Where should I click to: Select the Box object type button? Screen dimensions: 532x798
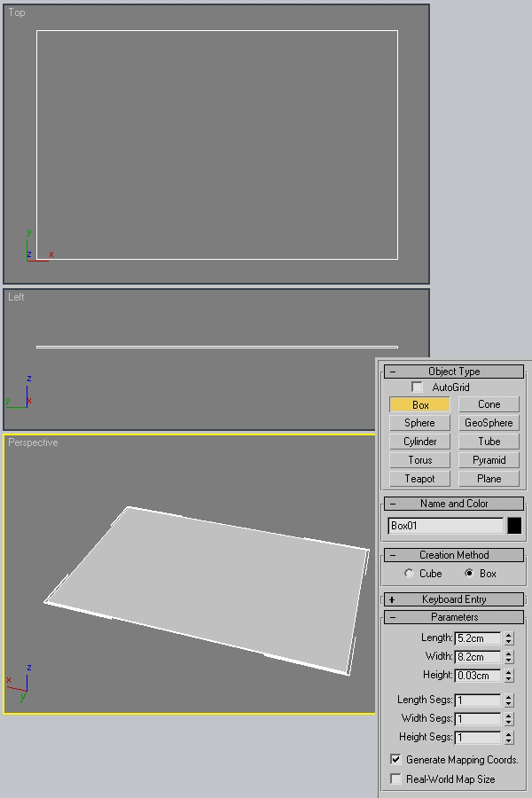pos(419,404)
